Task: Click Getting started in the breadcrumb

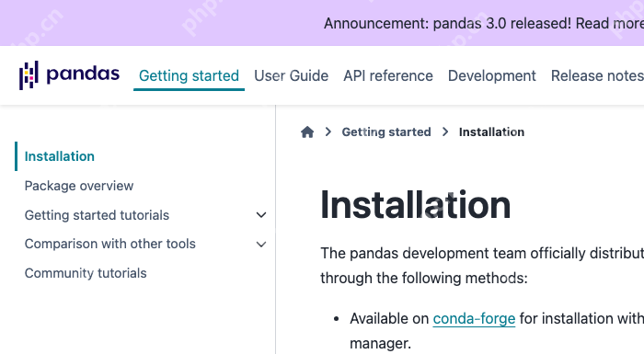Action: click(386, 131)
